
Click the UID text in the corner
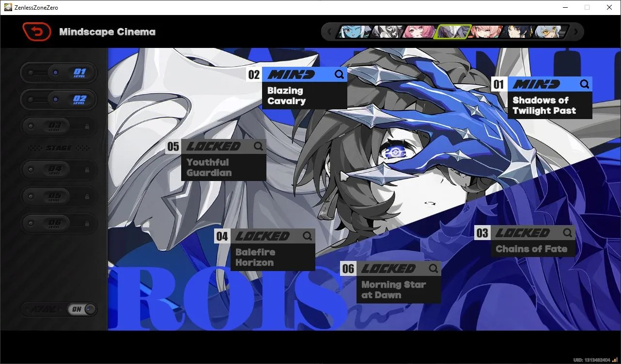592,360
